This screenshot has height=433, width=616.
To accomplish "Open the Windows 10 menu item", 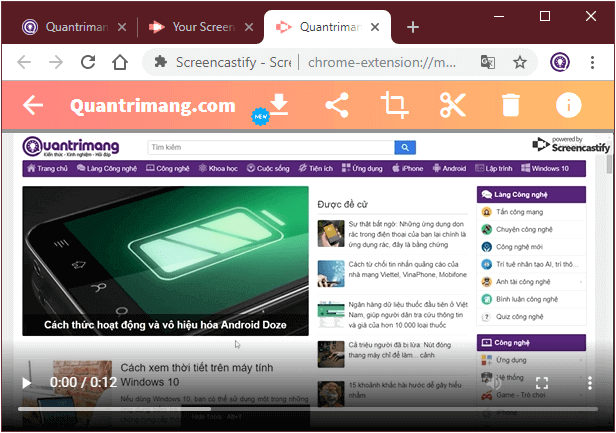I will point(545,168).
